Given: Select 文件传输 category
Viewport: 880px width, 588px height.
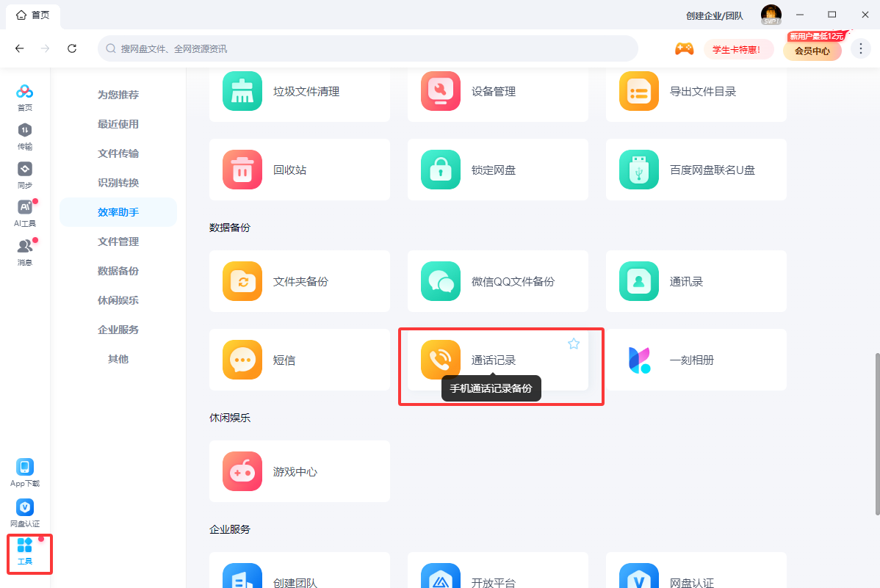Looking at the screenshot, I should click(x=118, y=153).
